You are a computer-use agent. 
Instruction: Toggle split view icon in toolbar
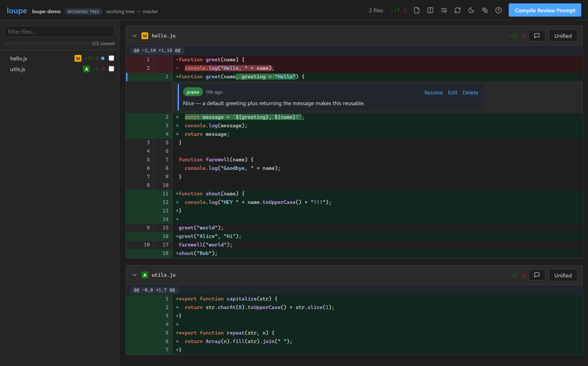click(x=430, y=10)
